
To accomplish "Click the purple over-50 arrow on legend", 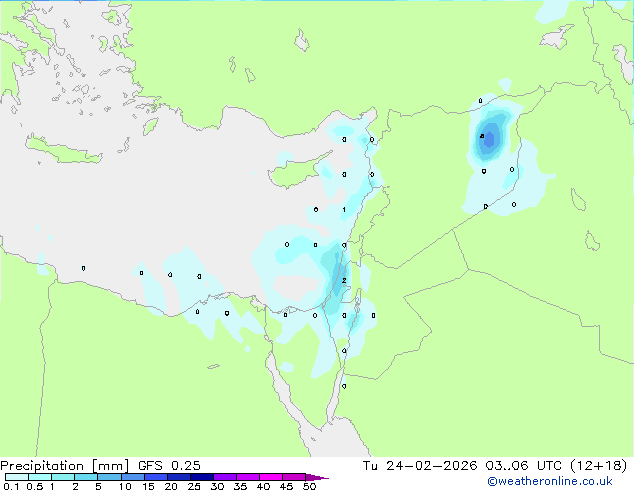I will [x=317, y=477].
